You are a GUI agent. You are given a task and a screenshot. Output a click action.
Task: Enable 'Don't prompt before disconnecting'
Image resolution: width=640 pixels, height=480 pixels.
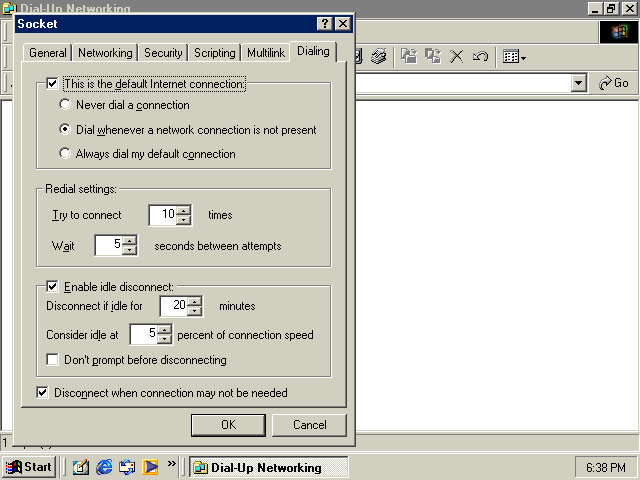53,360
